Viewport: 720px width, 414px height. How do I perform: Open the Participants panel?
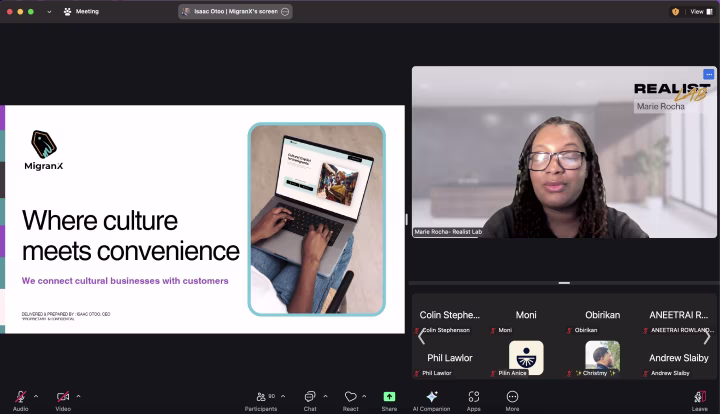(261, 400)
